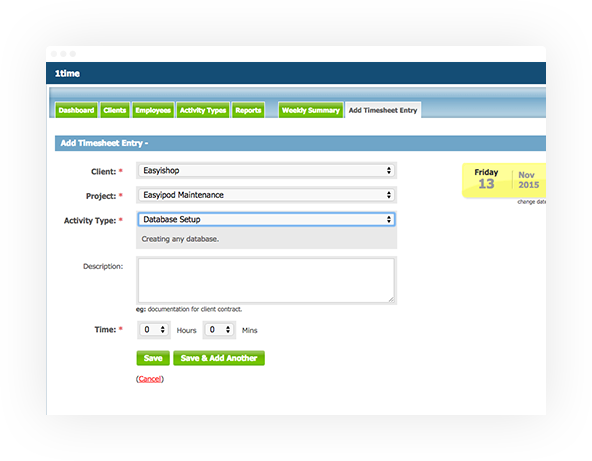
Task: Open the Weekly Summary tab
Action: pos(311,110)
